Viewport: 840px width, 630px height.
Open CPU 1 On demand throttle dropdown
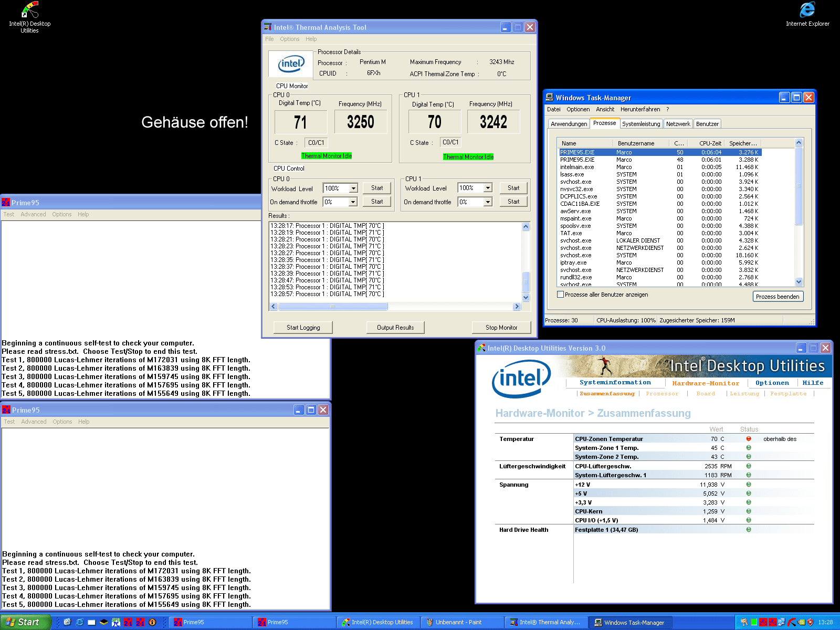click(488, 202)
